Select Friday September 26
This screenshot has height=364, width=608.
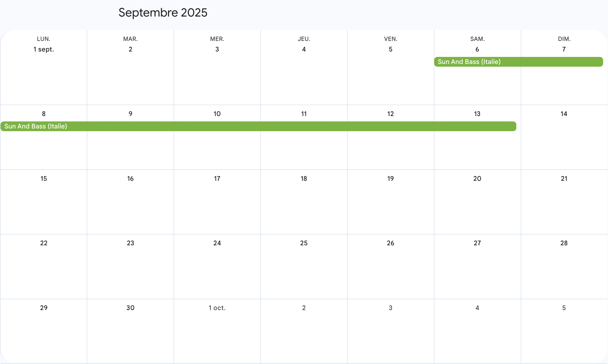click(391, 243)
